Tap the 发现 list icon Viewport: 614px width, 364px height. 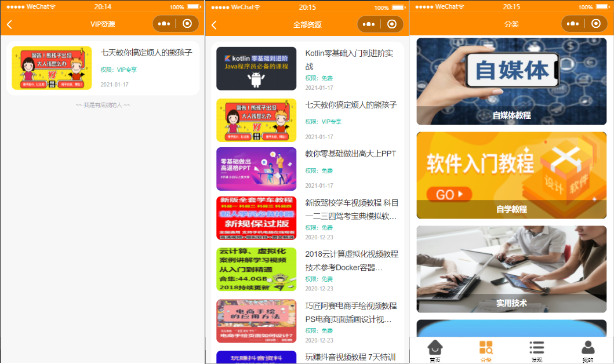click(x=537, y=347)
